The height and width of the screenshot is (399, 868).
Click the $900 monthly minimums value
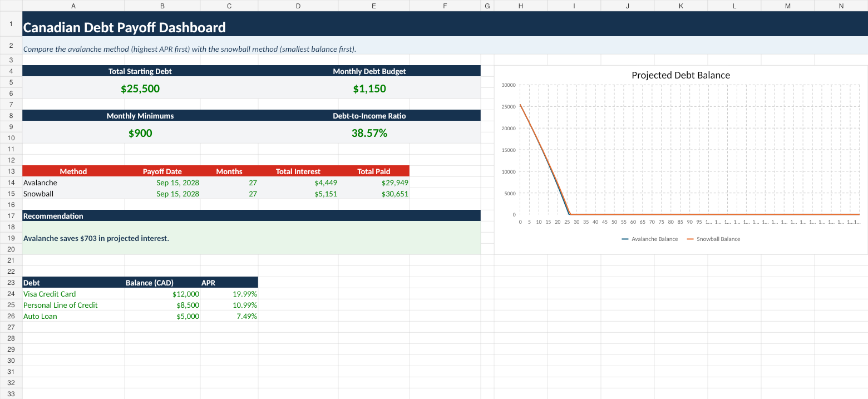(x=140, y=132)
